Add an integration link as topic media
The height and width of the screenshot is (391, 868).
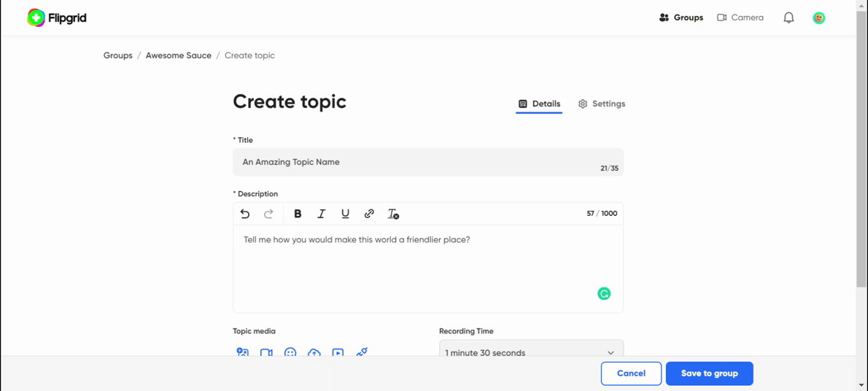(x=362, y=353)
